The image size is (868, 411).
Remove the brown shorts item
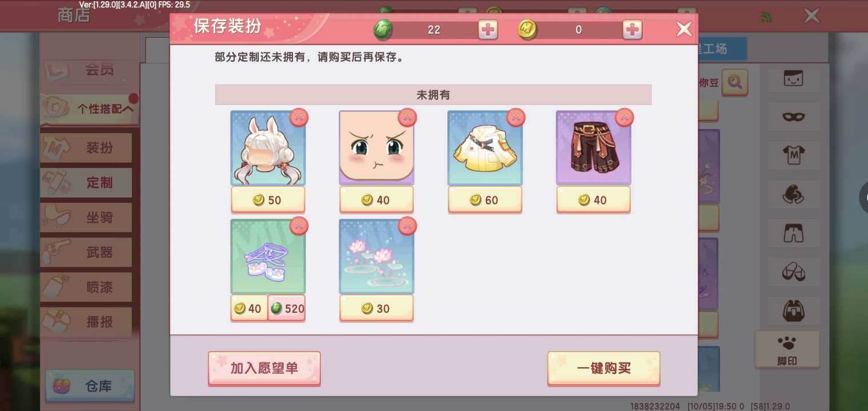tap(624, 117)
